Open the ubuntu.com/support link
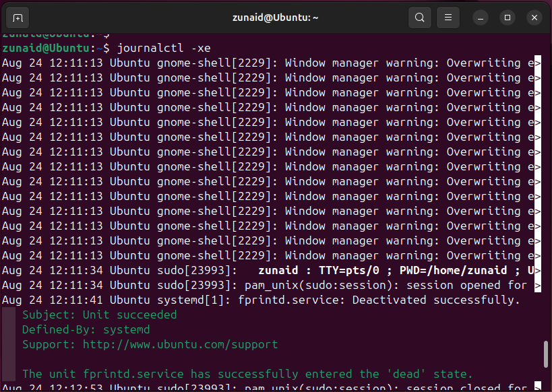The image size is (552, 392). 180,344
